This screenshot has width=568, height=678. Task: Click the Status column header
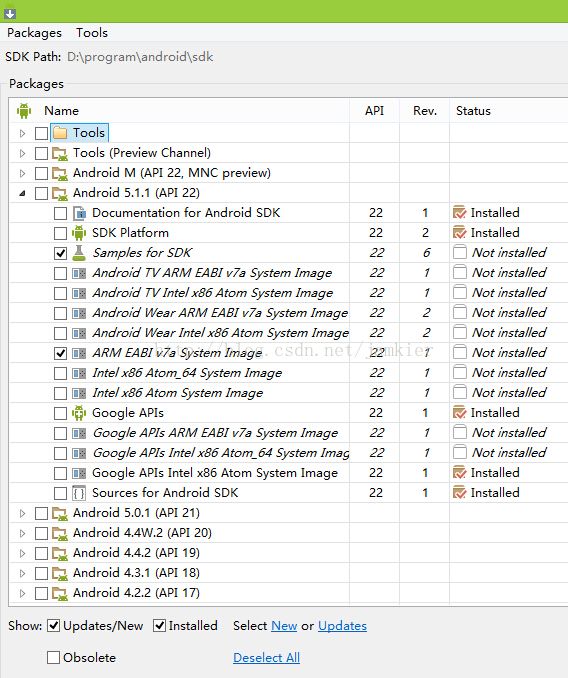[473, 111]
